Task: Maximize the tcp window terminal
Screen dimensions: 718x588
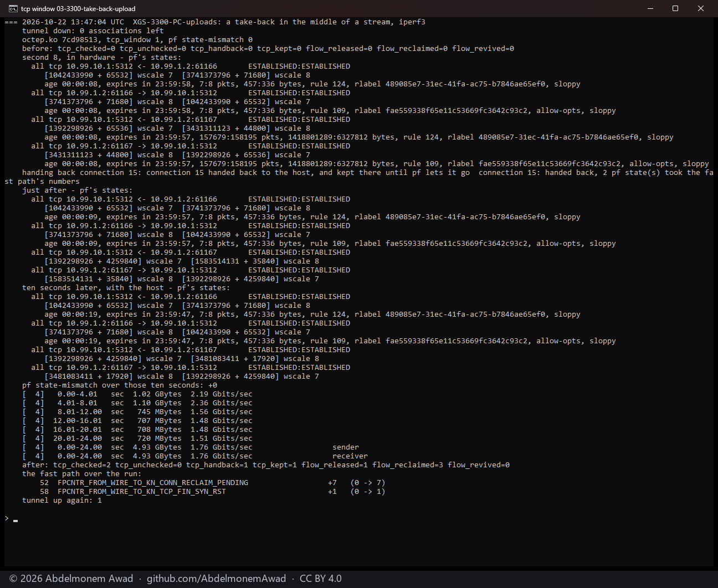Action: pyautogui.click(x=675, y=8)
